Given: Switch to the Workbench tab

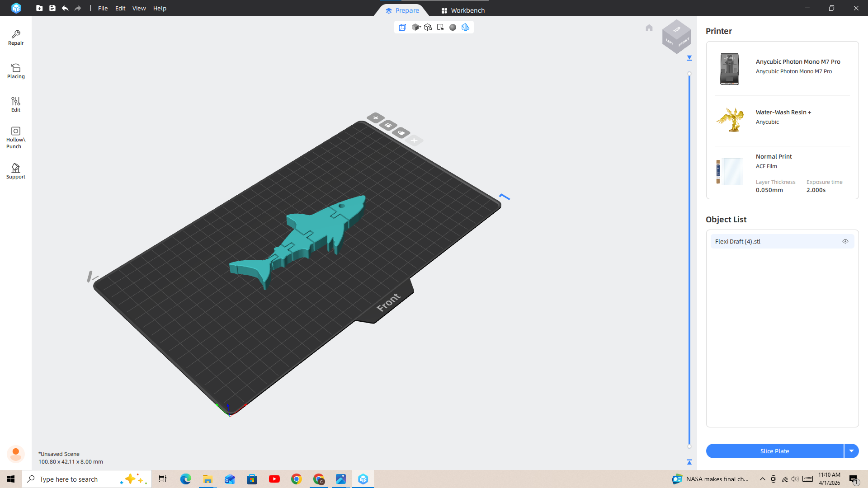Looking at the screenshot, I should pyautogui.click(x=462, y=10).
